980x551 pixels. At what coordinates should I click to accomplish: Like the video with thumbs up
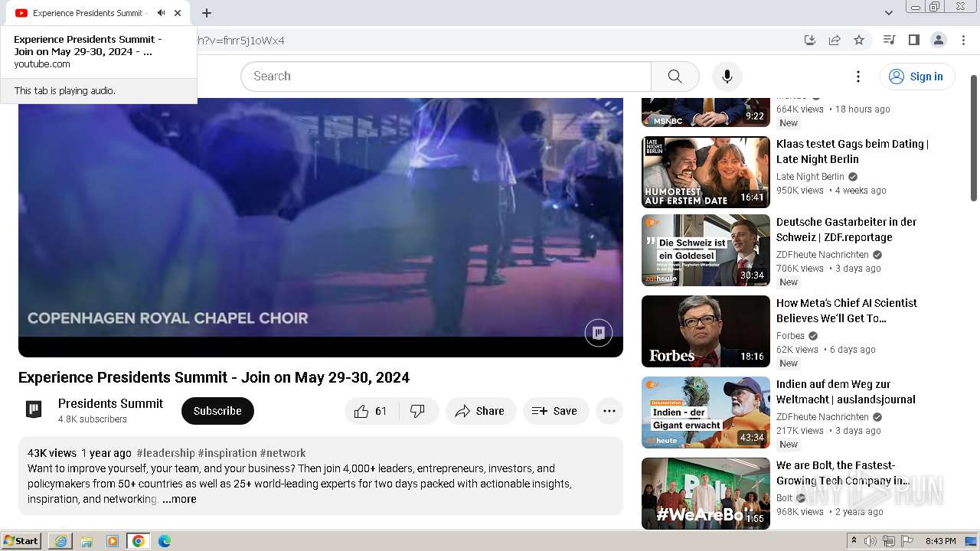371,411
